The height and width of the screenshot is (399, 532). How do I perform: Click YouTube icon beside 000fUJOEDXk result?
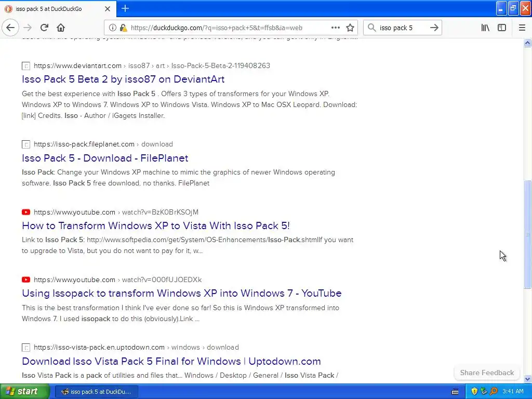coord(26,280)
